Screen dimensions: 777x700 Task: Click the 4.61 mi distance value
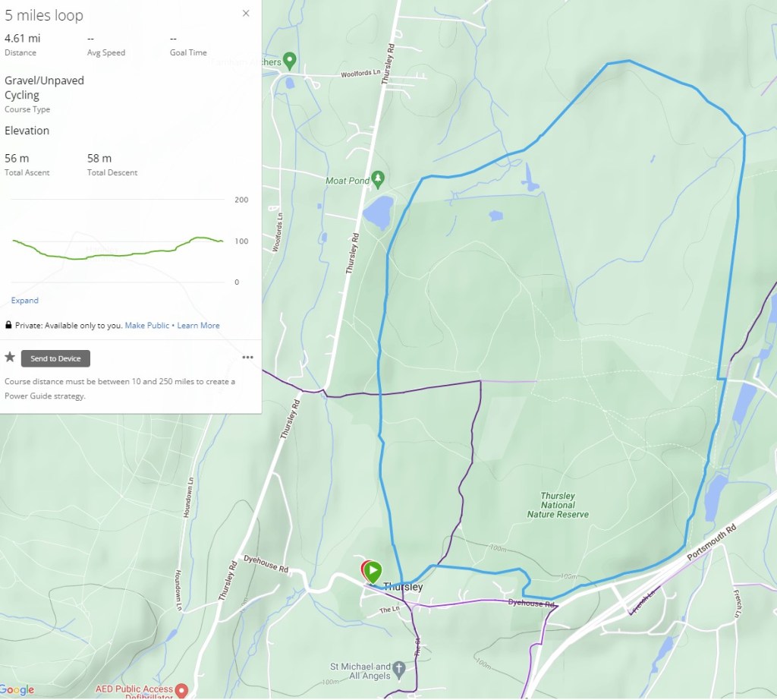[22, 38]
